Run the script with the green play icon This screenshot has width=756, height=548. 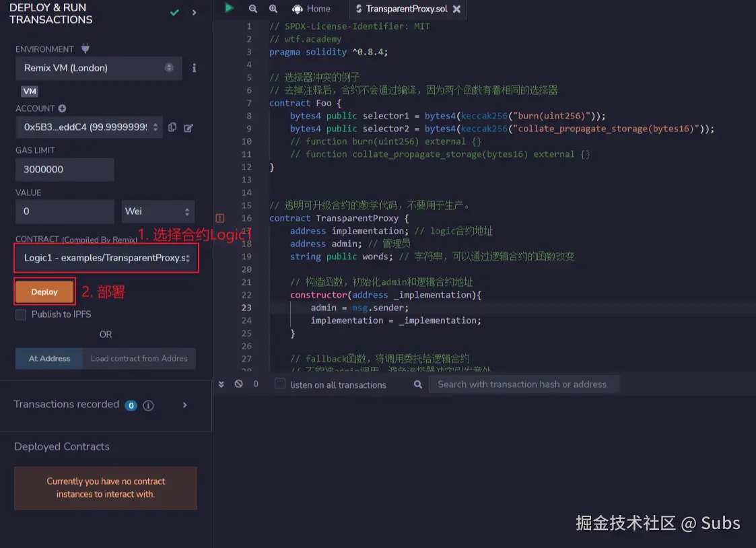230,7
